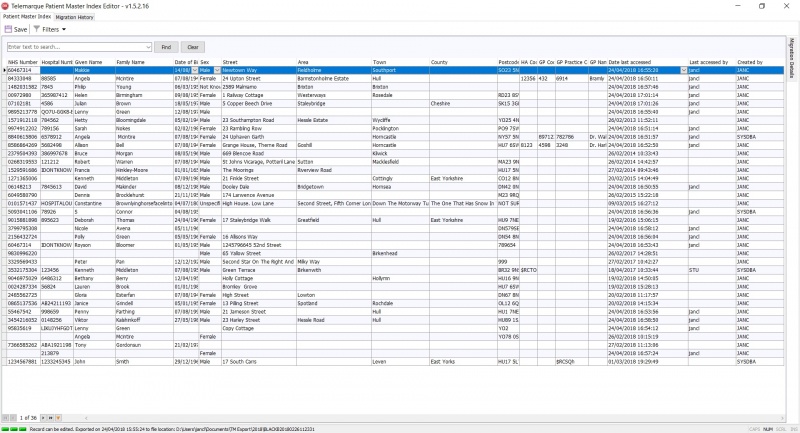This screenshot has height=433, width=800.
Task: Switch to the Migration History tab
Action: click(x=74, y=17)
